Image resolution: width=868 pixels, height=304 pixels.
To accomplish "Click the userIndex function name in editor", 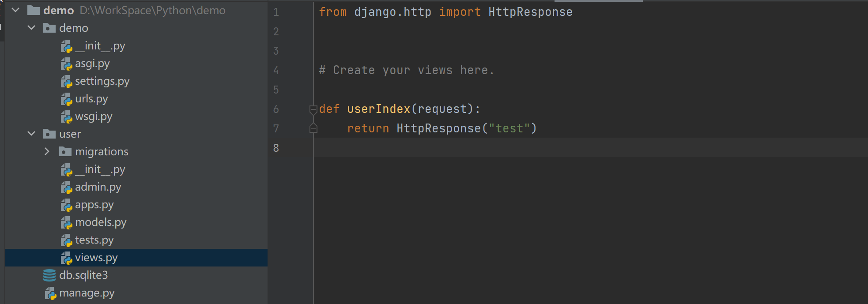I will pos(378,109).
